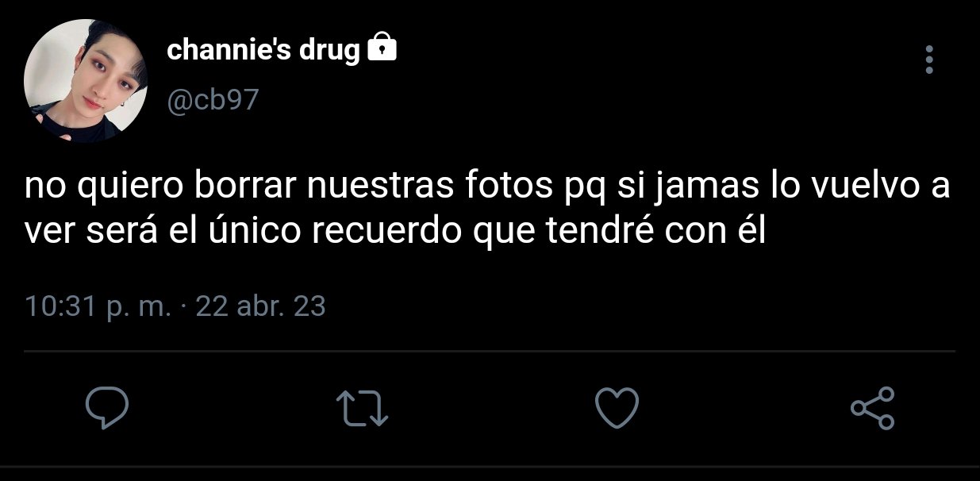The width and height of the screenshot is (980, 481).
Task: Toggle the retweet arrows on this post
Action: 362,409
